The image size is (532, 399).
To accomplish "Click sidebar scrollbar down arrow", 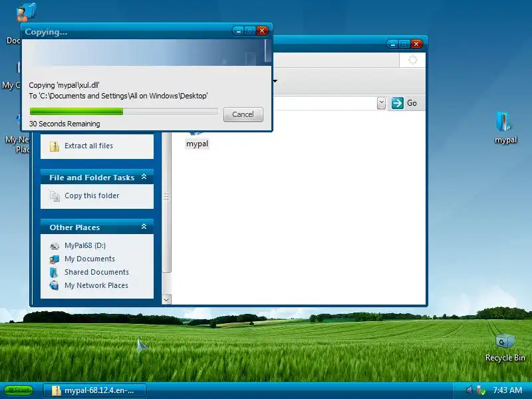I will point(166,300).
